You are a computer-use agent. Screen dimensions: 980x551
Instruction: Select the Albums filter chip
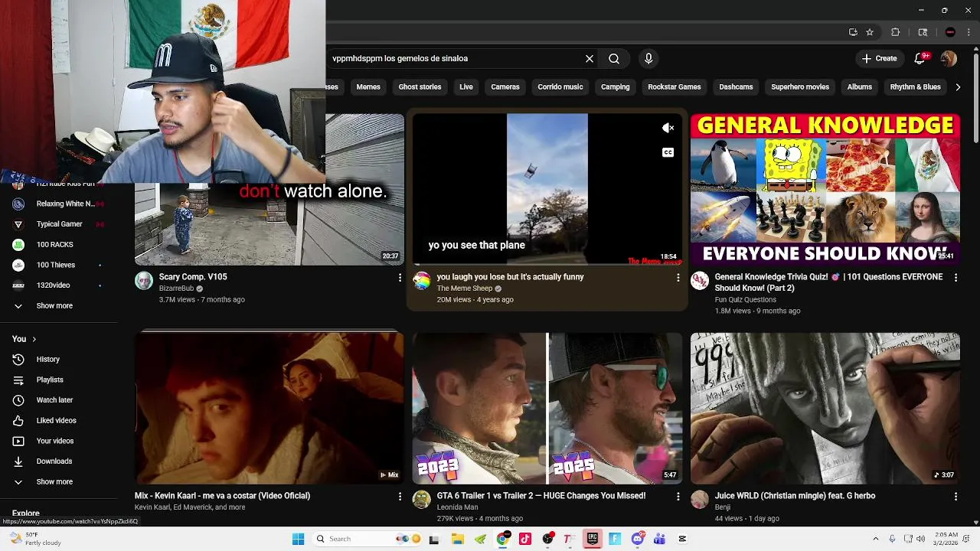860,87
